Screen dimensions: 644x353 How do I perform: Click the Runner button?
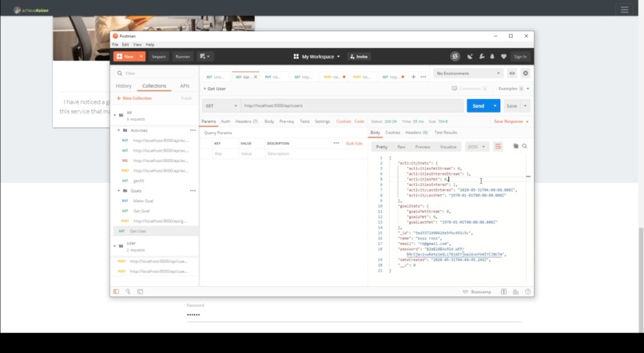[x=183, y=57]
